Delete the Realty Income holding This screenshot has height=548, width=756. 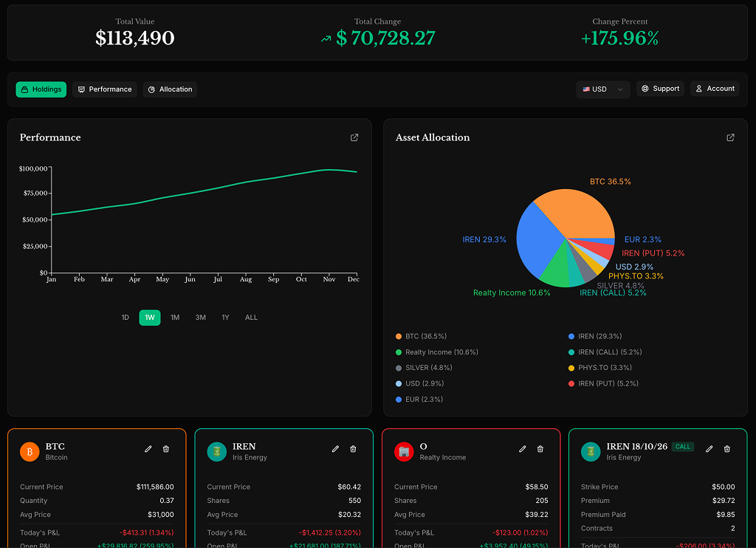[541, 448]
